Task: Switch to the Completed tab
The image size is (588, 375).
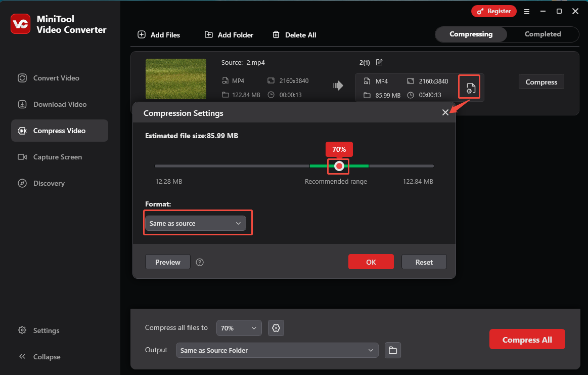Action: [x=542, y=34]
